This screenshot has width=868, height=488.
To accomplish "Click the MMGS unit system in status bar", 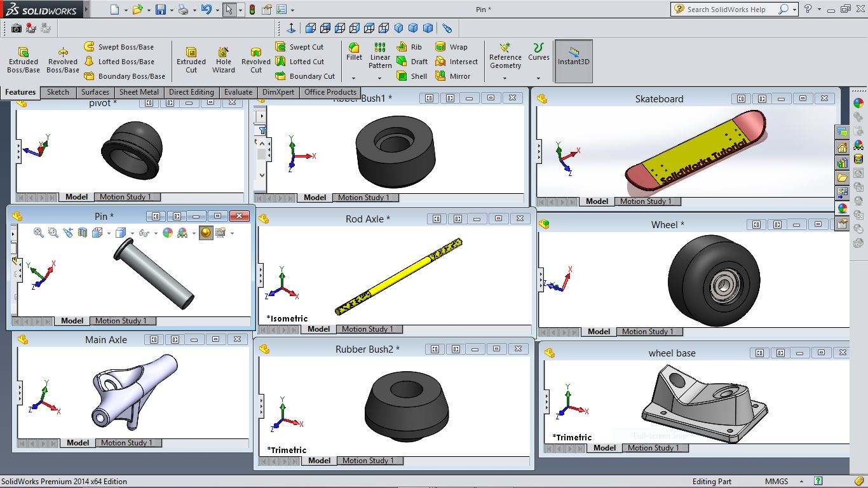I will coord(776,482).
